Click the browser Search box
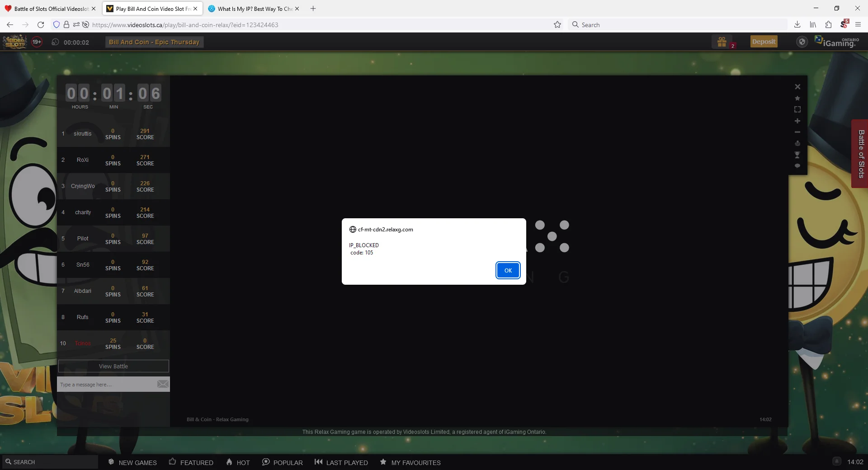This screenshot has width=868, height=470. click(678, 25)
